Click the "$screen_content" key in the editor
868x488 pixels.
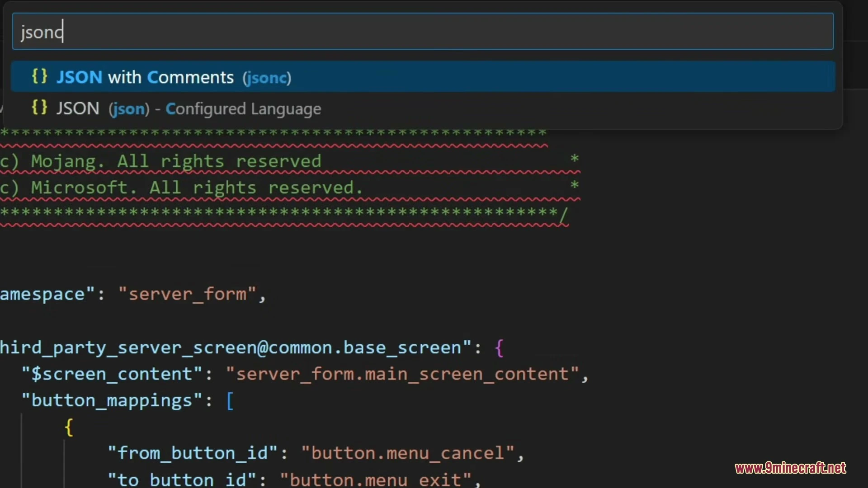pyautogui.click(x=112, y=374)
